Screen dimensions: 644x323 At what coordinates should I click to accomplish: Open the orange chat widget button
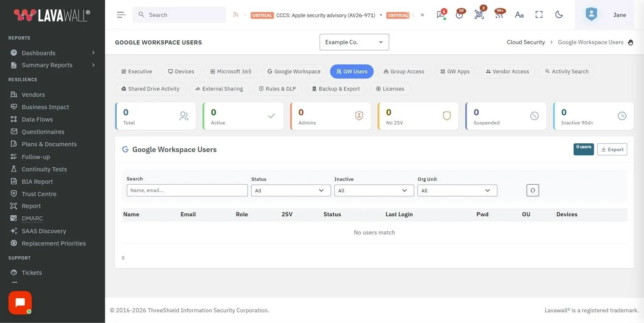tap(20, 303)
